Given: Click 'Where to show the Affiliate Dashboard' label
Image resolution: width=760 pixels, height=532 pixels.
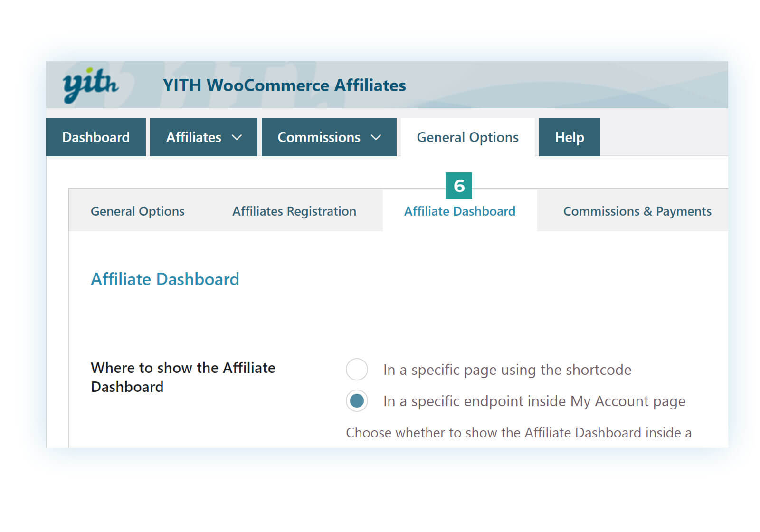Looking at the screenshot, I should point(183,377).
